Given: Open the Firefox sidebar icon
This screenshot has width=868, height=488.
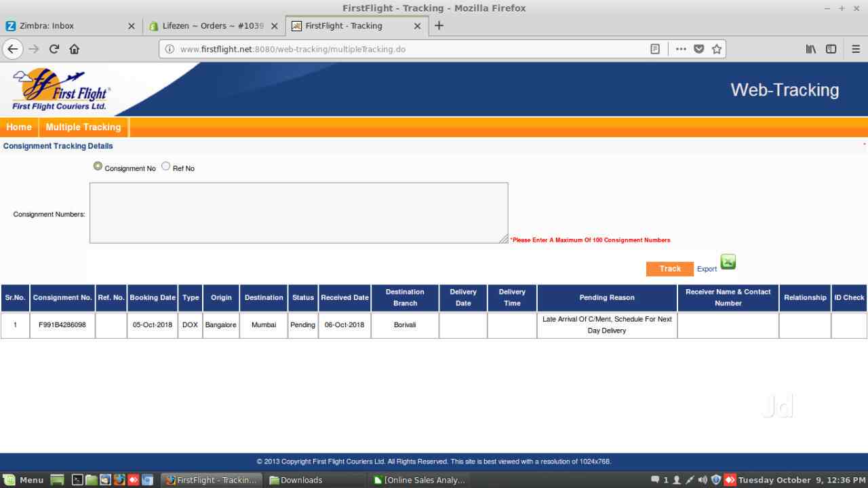Looking at the screenshot, I should click(x=831, y=48).
